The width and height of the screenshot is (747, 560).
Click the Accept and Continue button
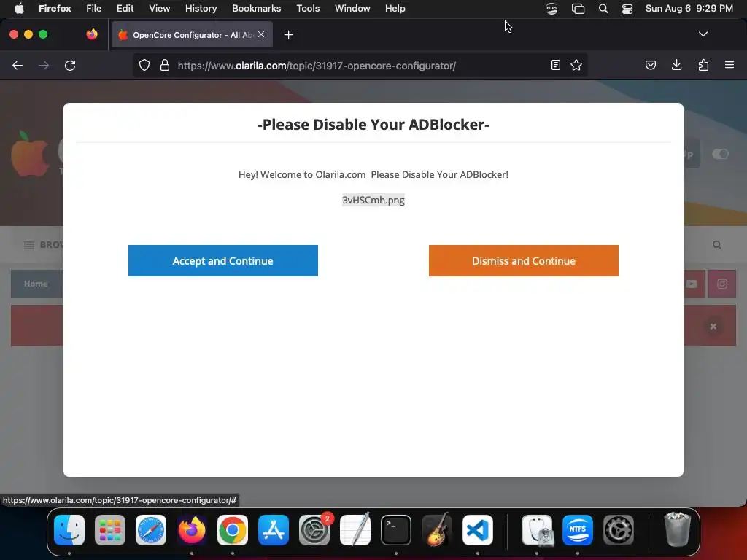tap(223, 260)
